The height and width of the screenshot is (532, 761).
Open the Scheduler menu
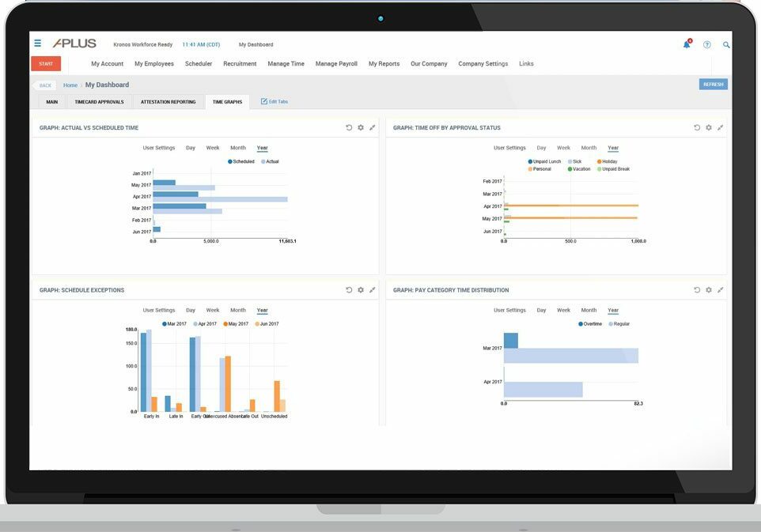[x=199, y=63]
